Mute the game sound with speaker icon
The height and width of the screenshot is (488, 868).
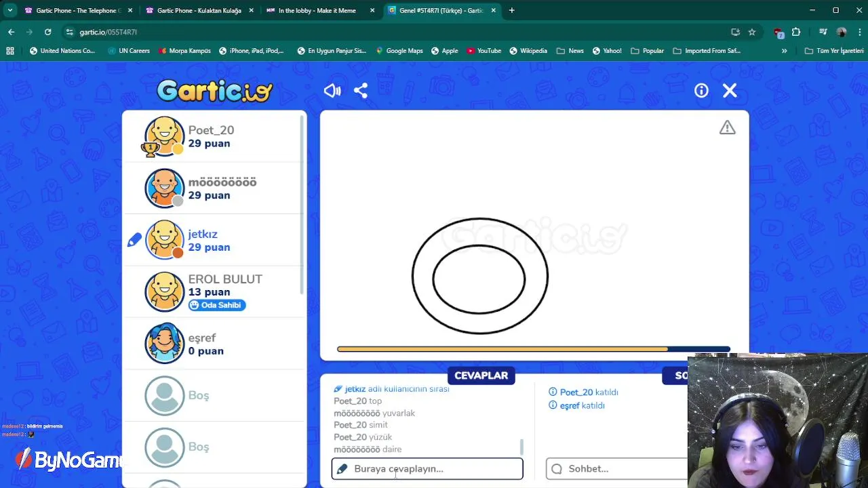[x=332, y=91]
